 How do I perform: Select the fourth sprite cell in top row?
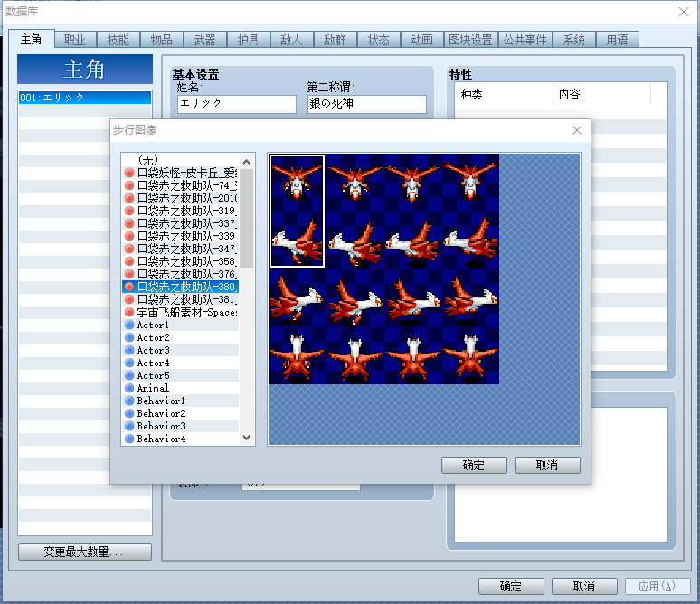point(470,183)
